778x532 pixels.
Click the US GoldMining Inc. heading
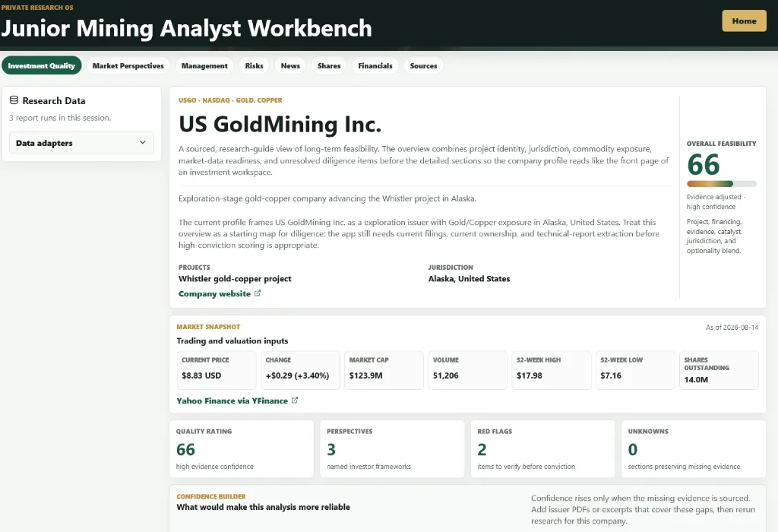(x=280, y=124)
